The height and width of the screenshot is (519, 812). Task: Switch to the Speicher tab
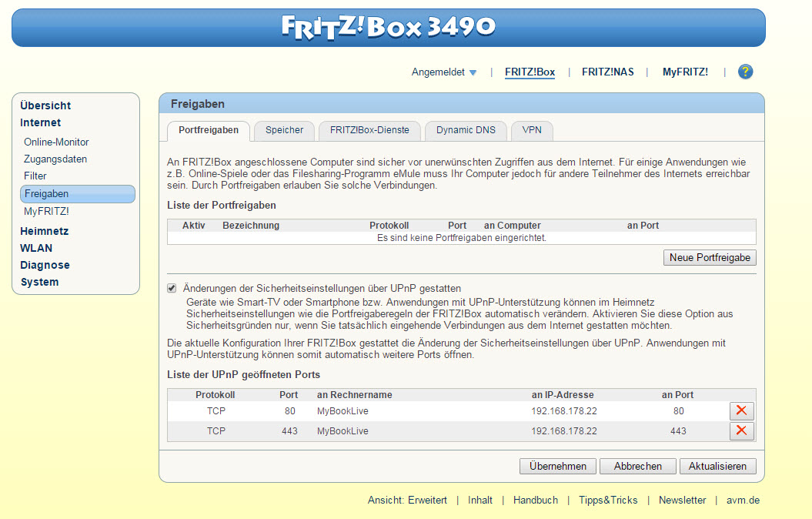pyautogui.click(x=284, y=130)
